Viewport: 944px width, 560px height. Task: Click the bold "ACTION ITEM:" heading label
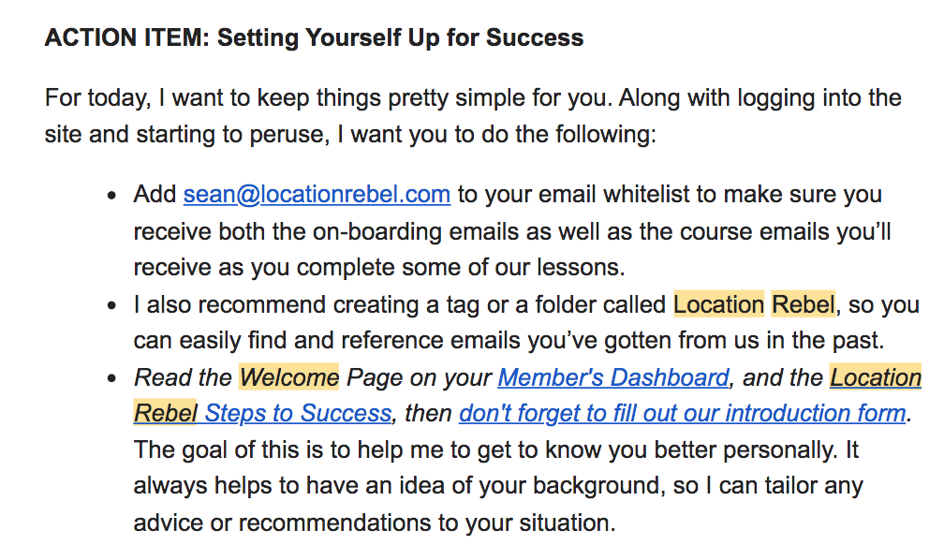pos(127,38)
